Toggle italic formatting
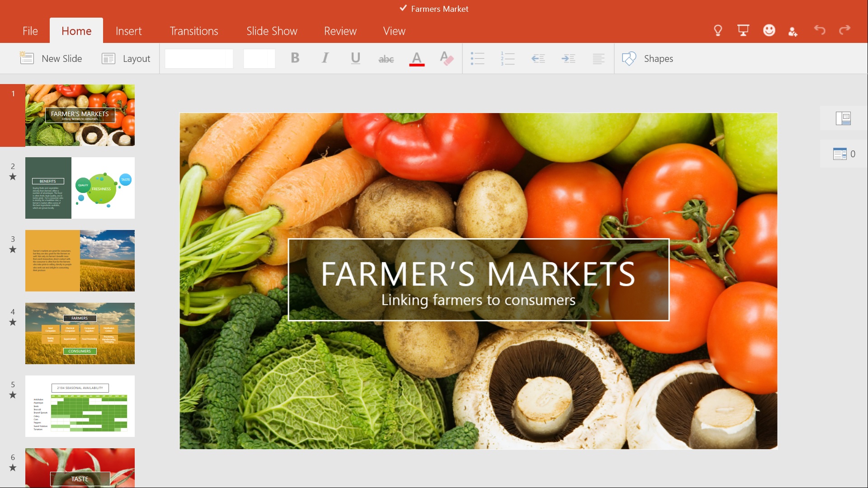The height and width of the screenshot is (488, 868). 325,58
